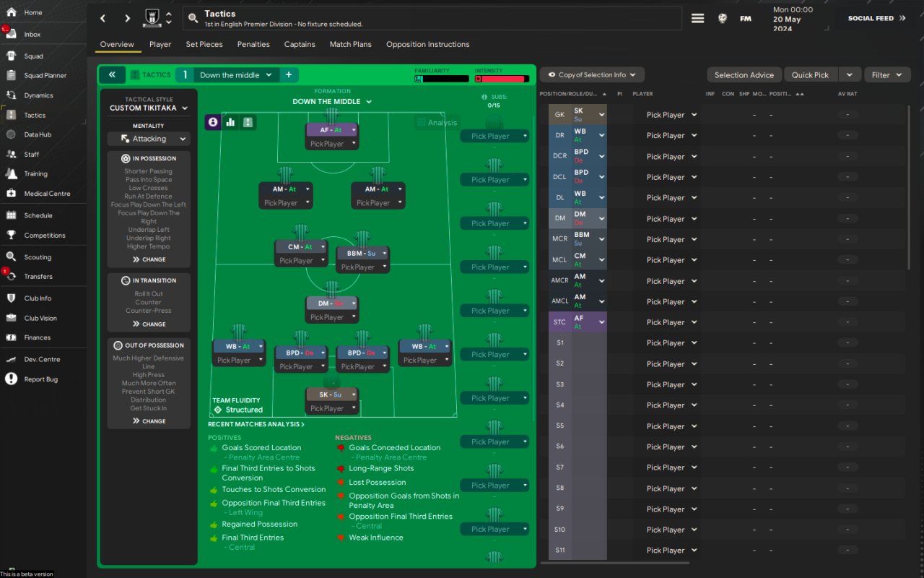Switch to the Captains tab
Screen dimensions: 924x578
point(300,44)
